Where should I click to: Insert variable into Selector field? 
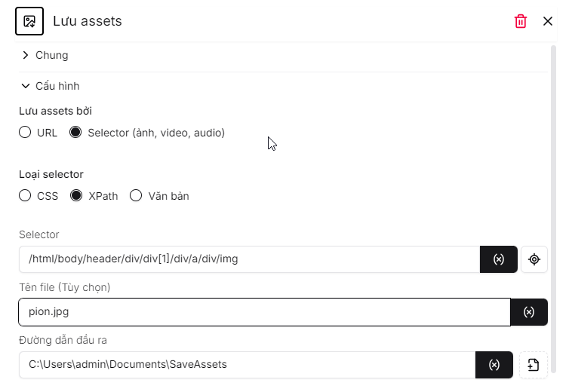[499, 259]
